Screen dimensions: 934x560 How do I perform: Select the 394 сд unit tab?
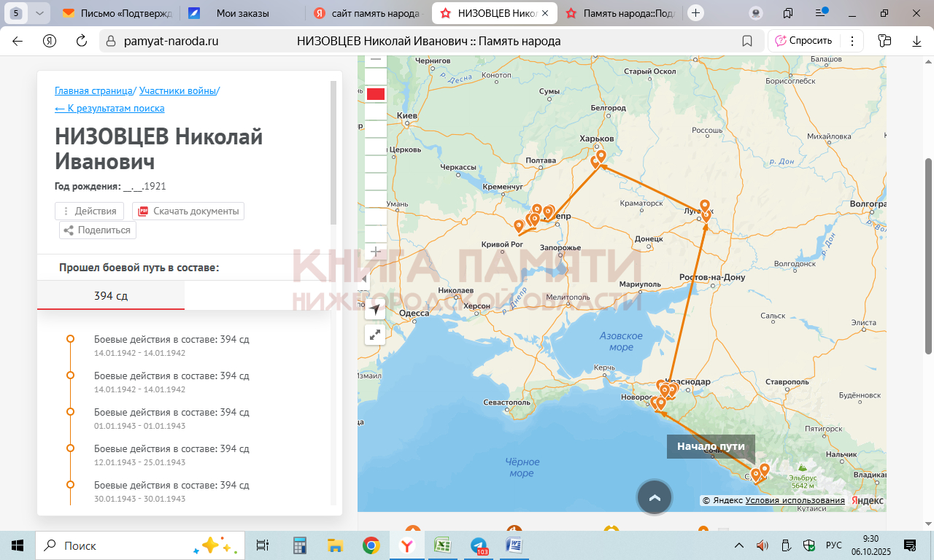pyautogui.click(x=111, y=295)
